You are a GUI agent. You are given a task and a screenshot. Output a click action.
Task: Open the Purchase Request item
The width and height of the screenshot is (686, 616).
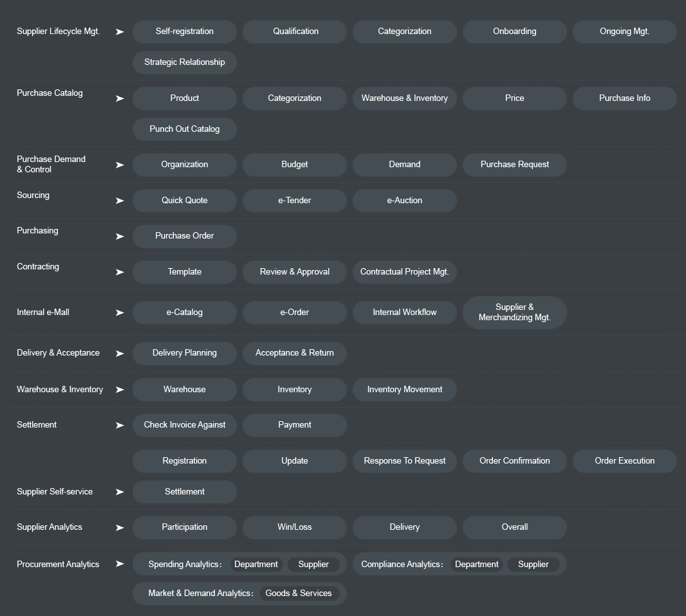(x=515, y=165)
